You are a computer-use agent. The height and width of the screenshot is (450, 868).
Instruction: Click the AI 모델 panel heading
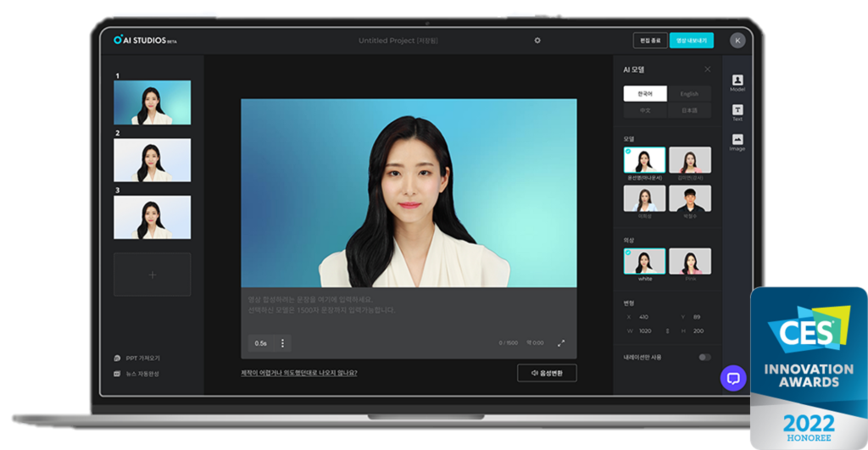click(634, 69)
